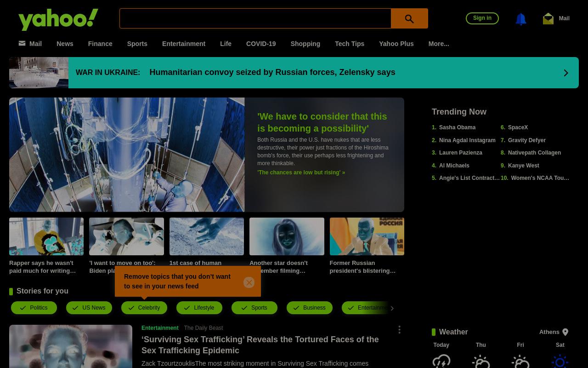Image resolution: width=588 pixels, height=368 pixels.
Task: Toggle the Entertainment topic chip
Action: (365, 308)
